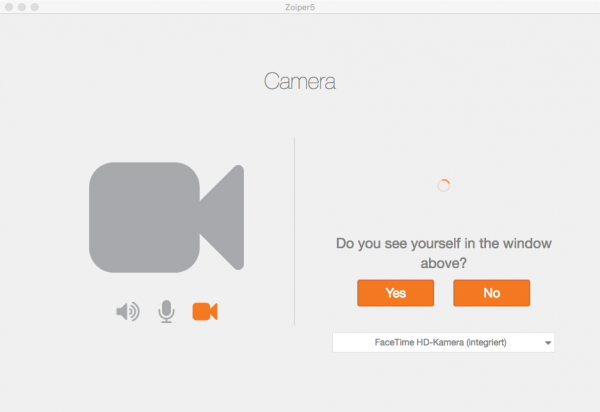Viewport: 600px width, 412px height.
Task: Maximize the Zoiper5 window
Action: click(x=34, y=7)
